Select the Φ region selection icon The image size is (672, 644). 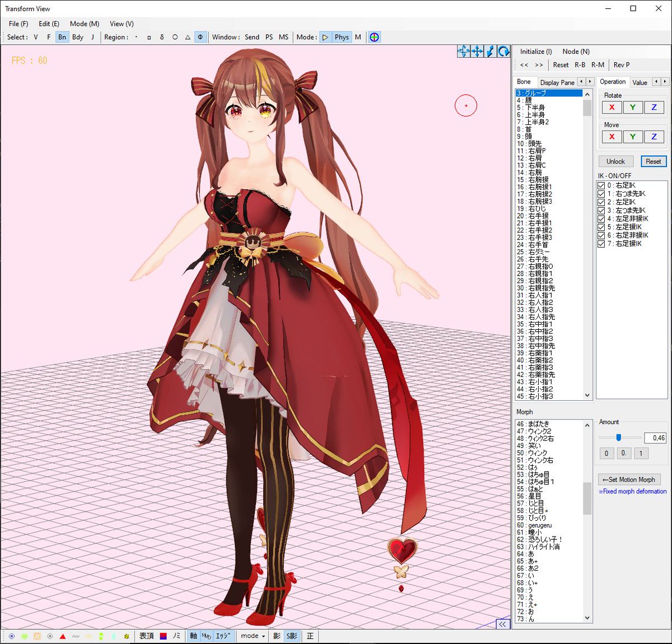(x=200, y=37)
